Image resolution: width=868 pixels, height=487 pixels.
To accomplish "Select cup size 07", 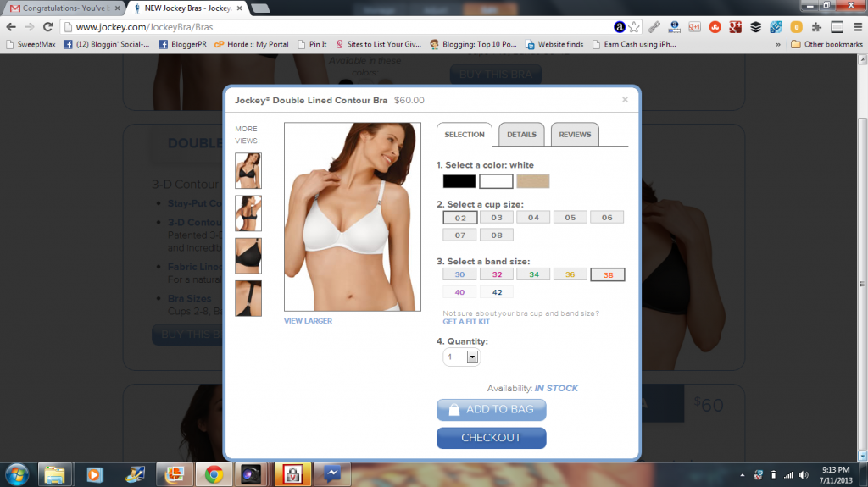I will pos(460,235).
